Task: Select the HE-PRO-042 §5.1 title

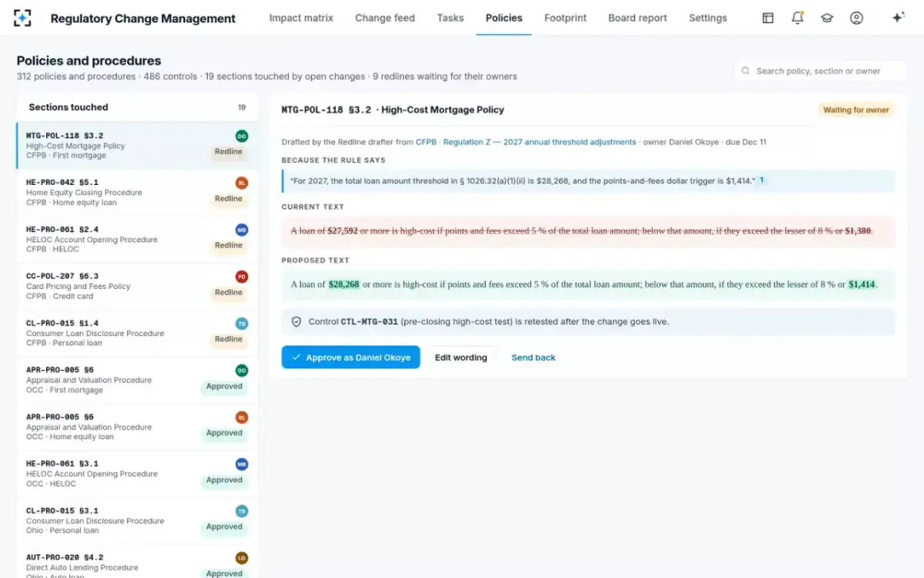Action: point(62,183)
